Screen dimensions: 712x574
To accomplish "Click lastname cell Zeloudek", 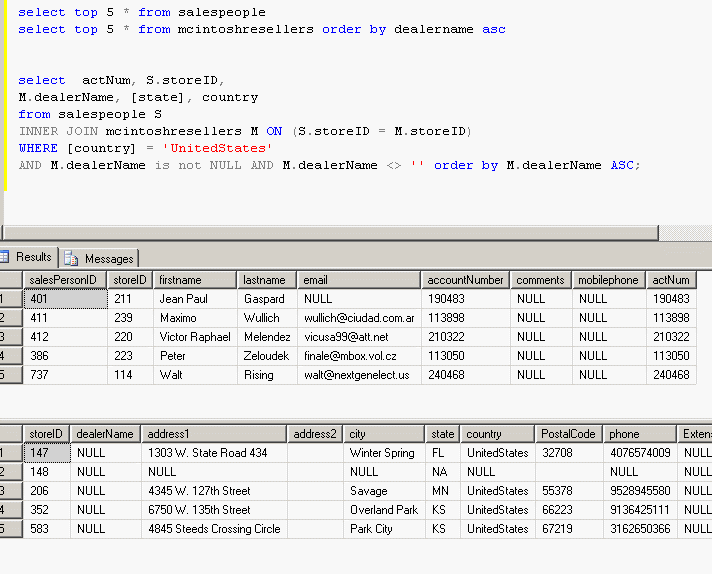I will pos(267,356).
